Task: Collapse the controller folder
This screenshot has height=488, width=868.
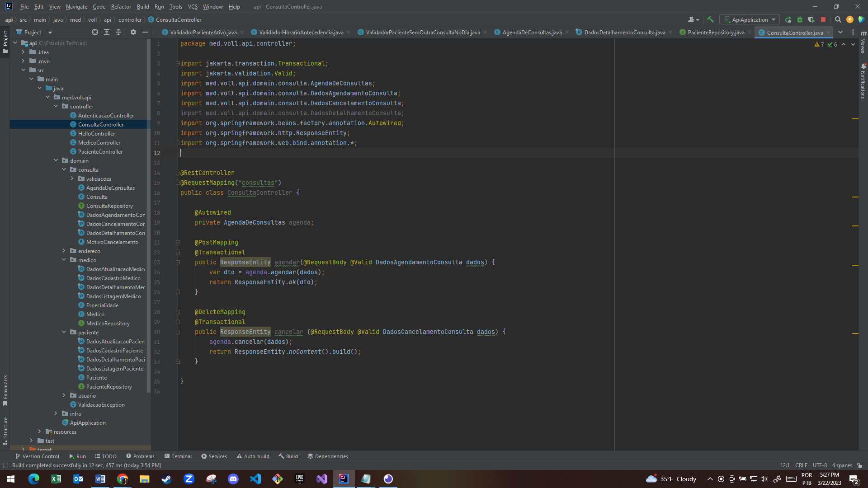Action: coord(56,106)
